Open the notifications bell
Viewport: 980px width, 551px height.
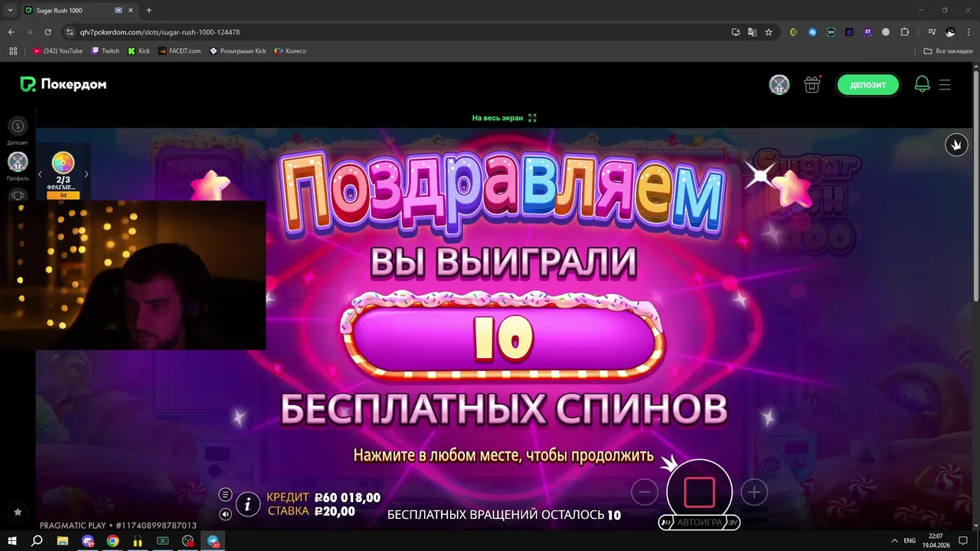pyautogui.click(x=923, y=85)
